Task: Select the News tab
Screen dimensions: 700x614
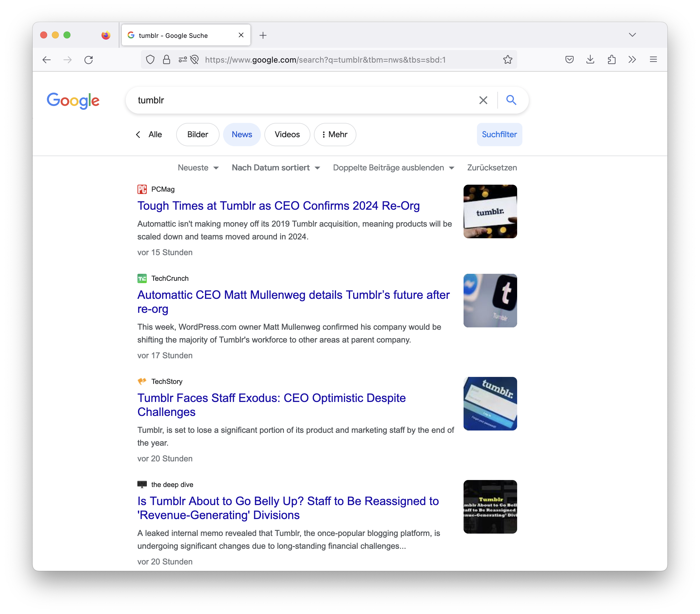Action: coord(242,134)
